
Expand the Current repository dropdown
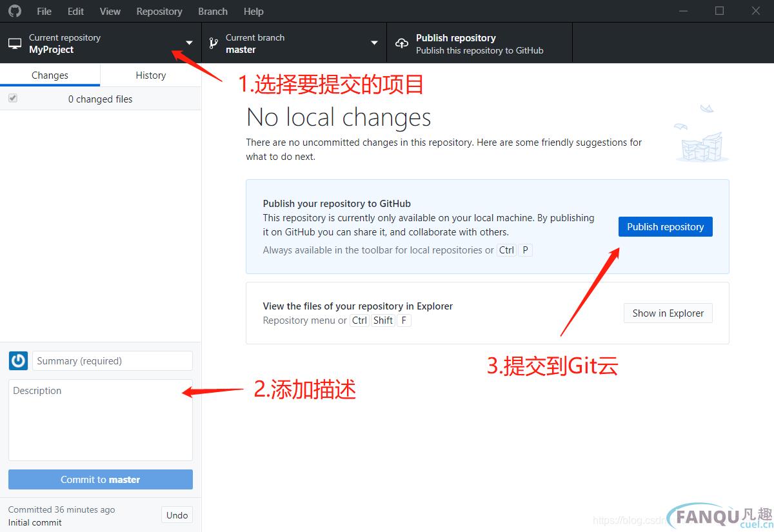click(x=101, y=43)
